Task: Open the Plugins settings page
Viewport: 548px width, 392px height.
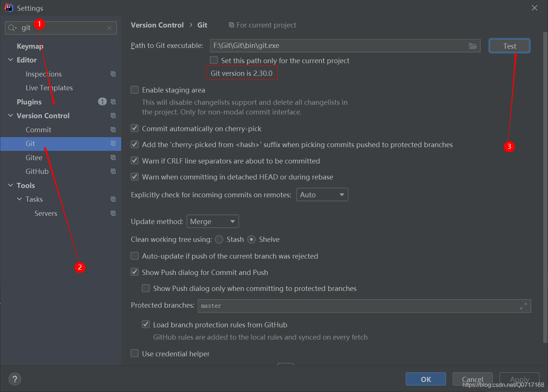Action: point(29,102)
